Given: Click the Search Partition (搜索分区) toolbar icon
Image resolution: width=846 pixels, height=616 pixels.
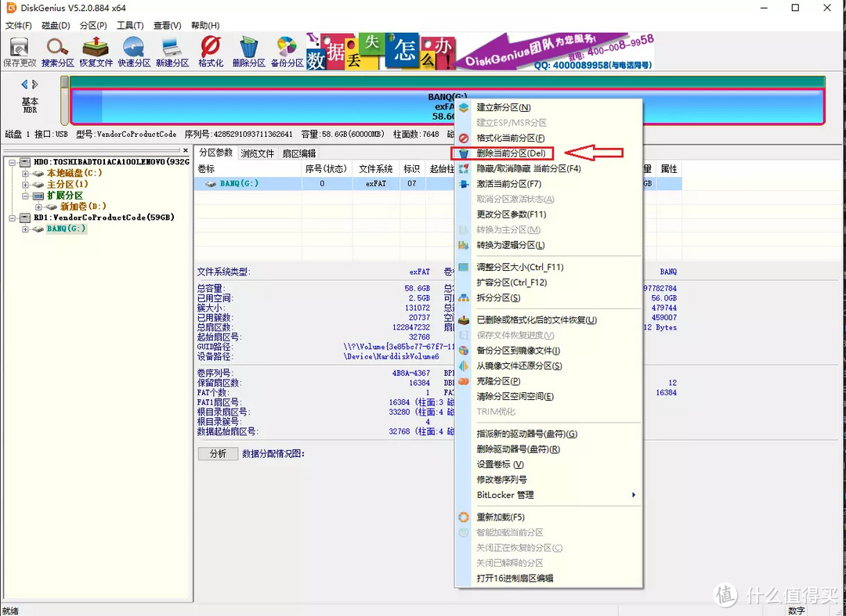Looking at the screenshot, I should point(57,52).
